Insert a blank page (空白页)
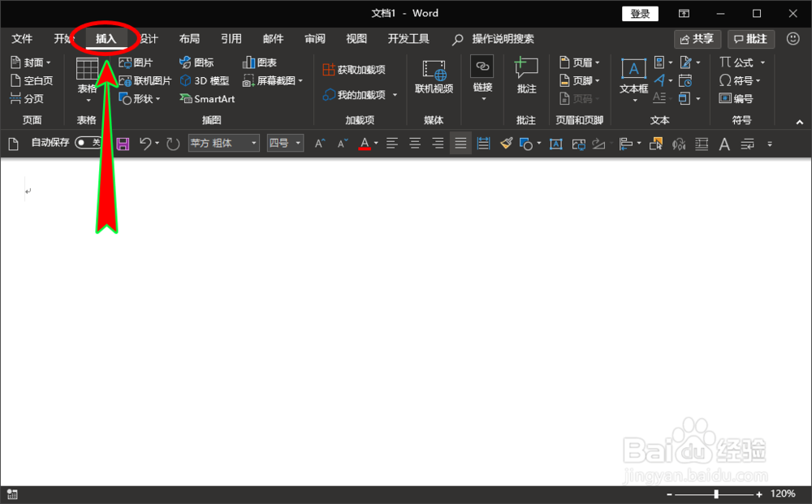 [x=32, y=80]
